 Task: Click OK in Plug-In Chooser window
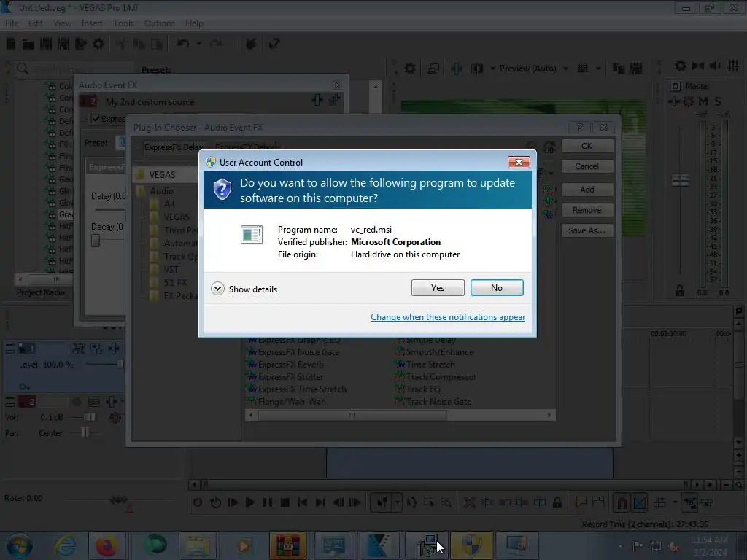coord(587,146)
